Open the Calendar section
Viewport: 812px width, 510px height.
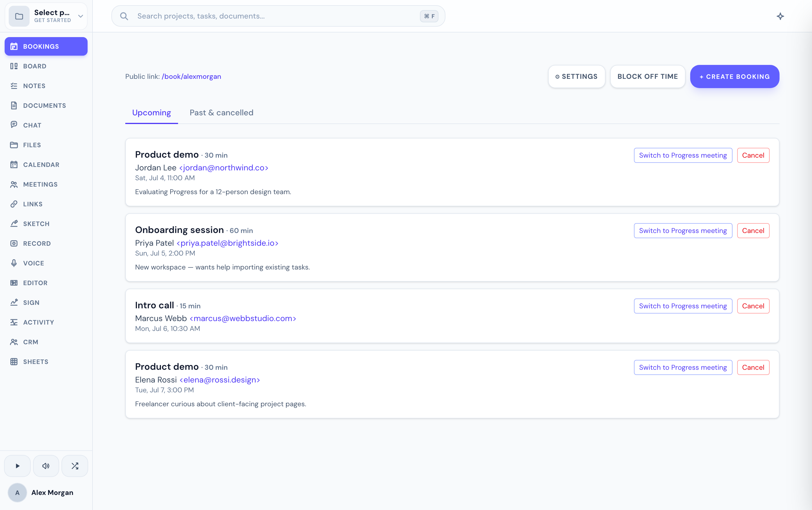pos(46,165)
